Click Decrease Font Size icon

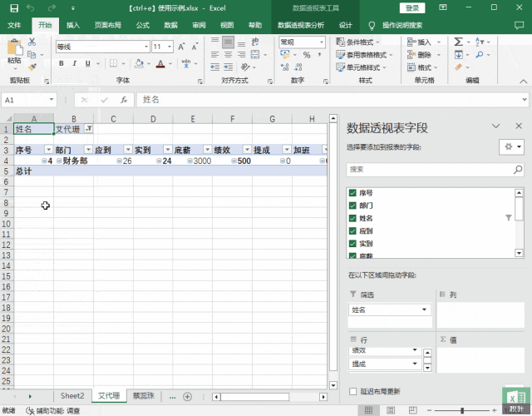(195, 47)
